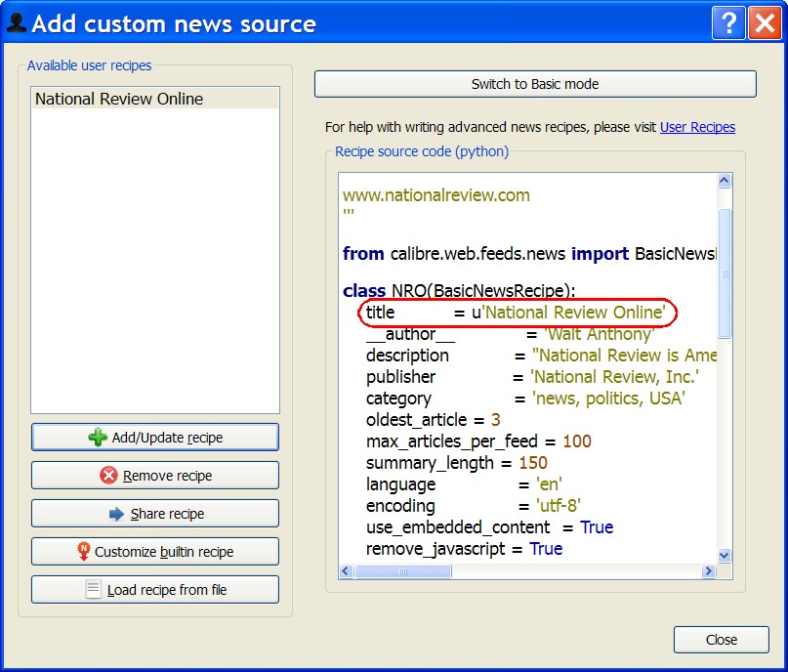Click the user icon in the title bar
Screen dimensions: 788x672
tap(17, 22)
